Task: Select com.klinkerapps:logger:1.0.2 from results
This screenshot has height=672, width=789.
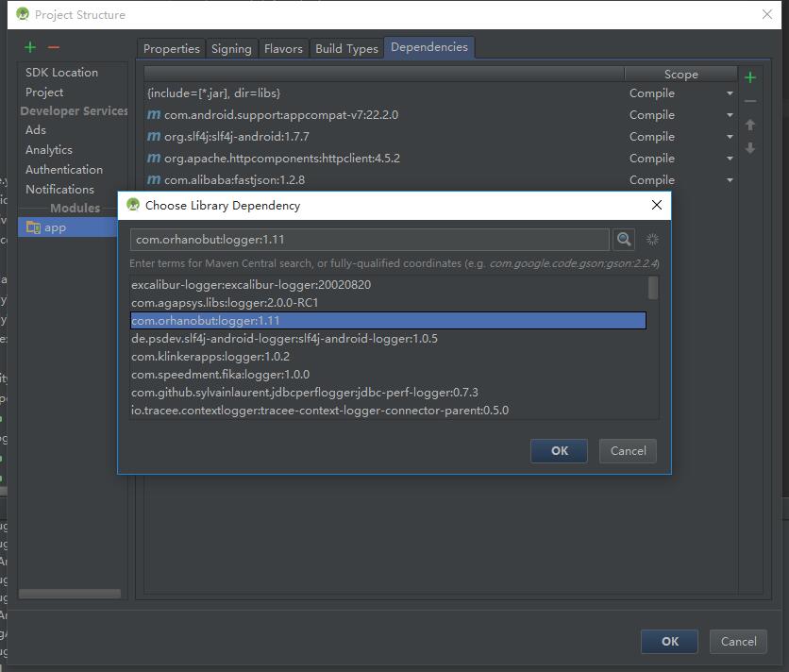Action: click(x=210, y=357)
